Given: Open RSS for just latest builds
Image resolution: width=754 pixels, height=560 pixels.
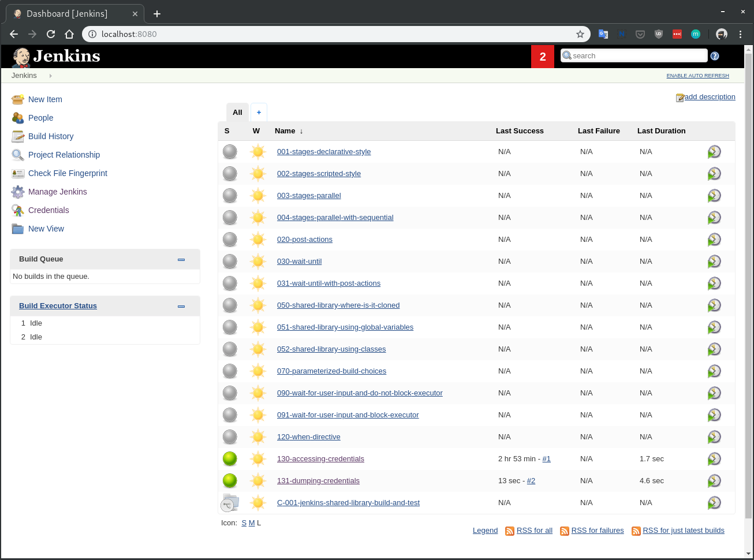Looking at the screenshot, I should click(x=684, y=531).
